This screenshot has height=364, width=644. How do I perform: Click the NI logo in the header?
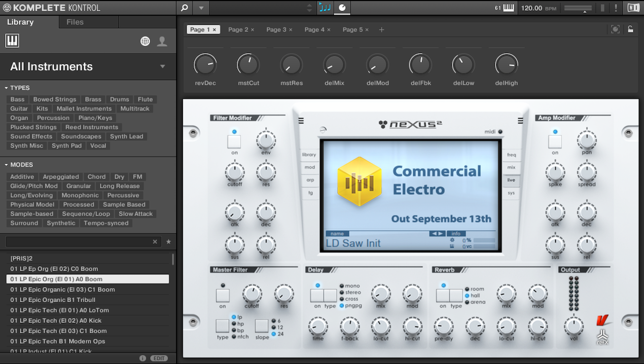click(633, 8)
